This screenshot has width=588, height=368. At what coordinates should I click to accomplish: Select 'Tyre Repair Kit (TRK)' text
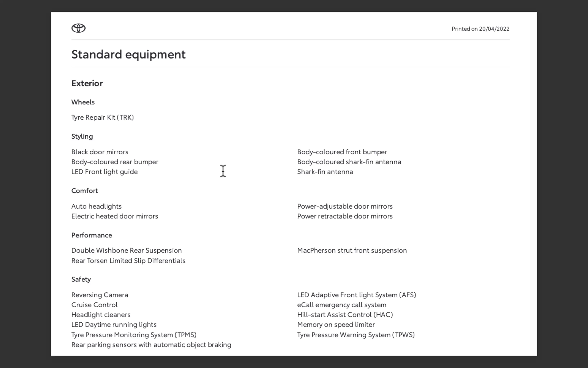pos(102,118)
